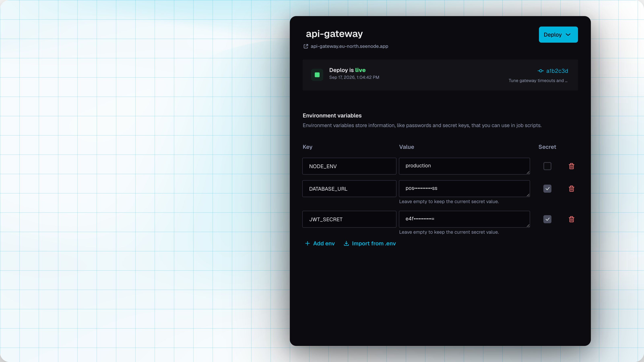The height and width of the screenshot is (362, 644).
Task: Select the 'Environment variables' heading
Action: pos(332,115)
